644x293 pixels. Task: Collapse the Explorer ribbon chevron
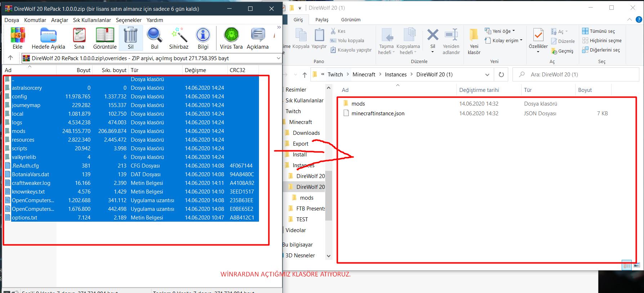pos(629,20)
